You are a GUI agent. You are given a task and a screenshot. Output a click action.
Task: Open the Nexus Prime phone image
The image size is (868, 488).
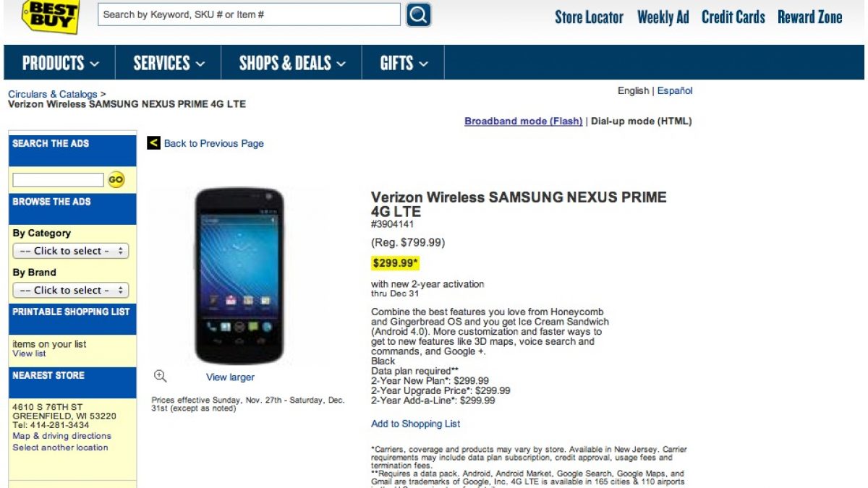click(x=239, y=276)
